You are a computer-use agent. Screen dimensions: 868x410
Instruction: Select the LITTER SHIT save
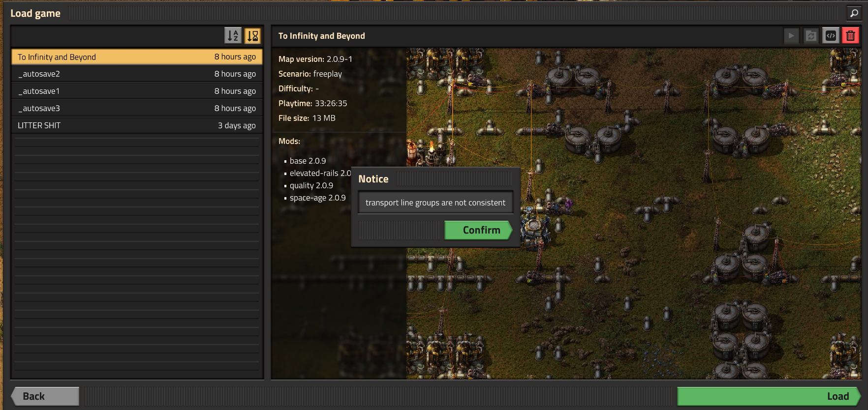click(x=137, y=125)
